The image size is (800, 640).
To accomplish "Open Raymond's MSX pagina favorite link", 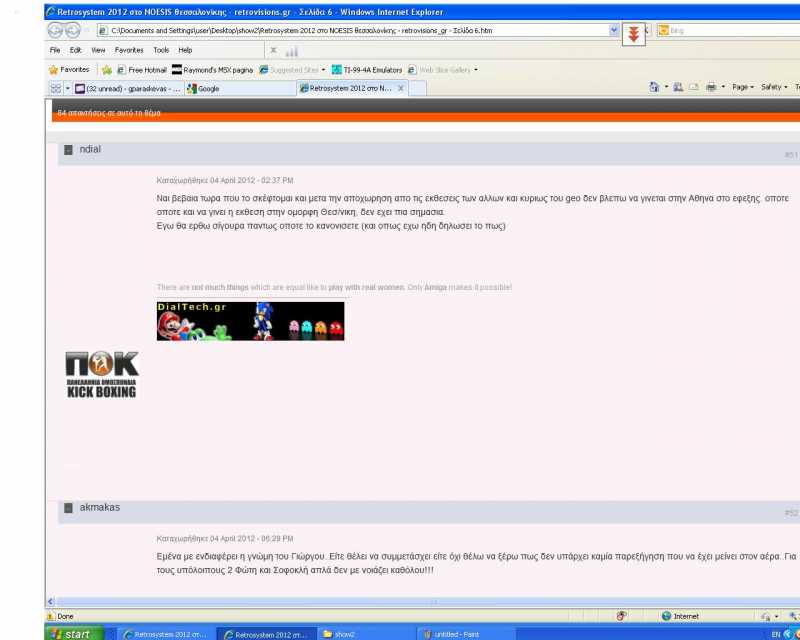I will click(213, 70).
